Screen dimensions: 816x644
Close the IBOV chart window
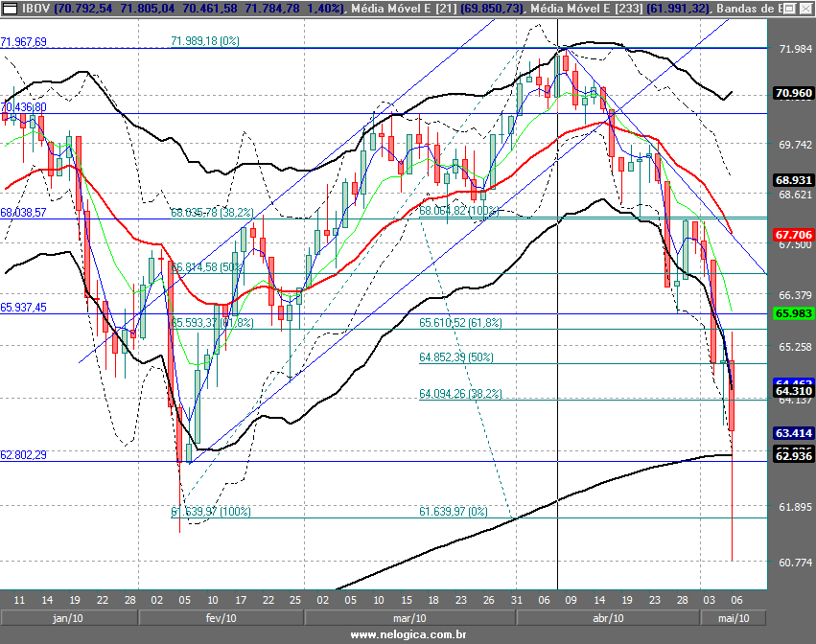(804, 9)
